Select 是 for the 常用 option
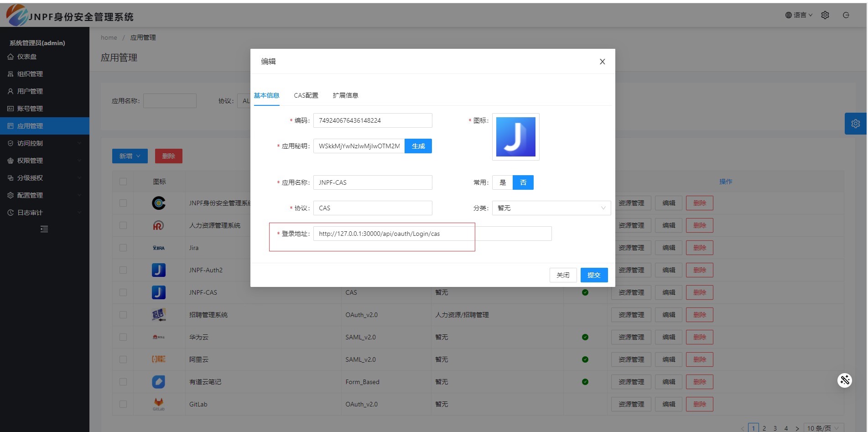This screenshot has height=432, width=868. (x=503, y=182)
